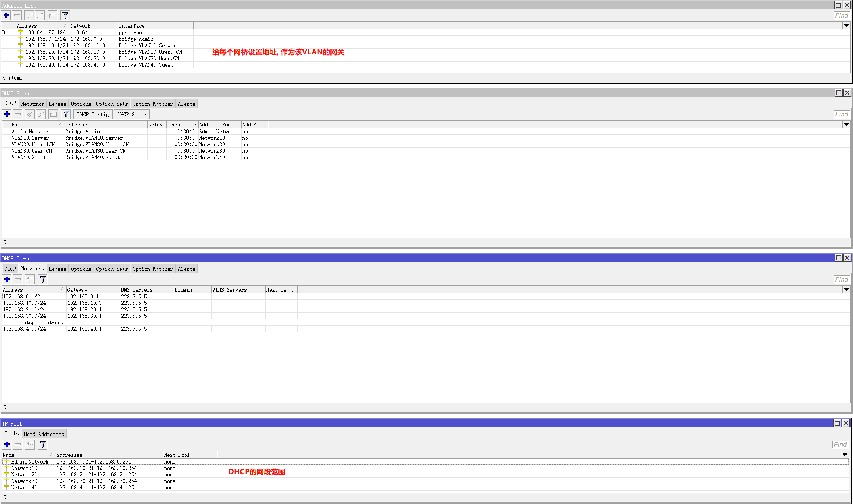Expand column dropdown in DHCP Networks table

coord(846,290)
